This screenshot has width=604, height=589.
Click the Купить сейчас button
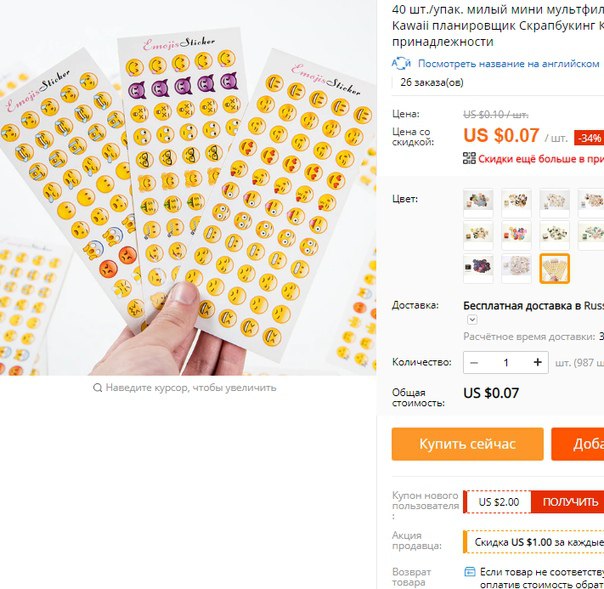click(x=467, y=444)
